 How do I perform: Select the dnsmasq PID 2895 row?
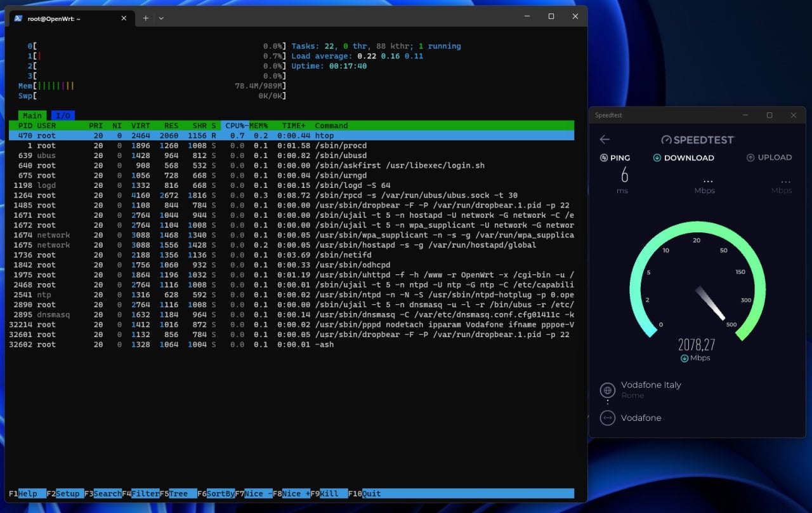(291, 314)
